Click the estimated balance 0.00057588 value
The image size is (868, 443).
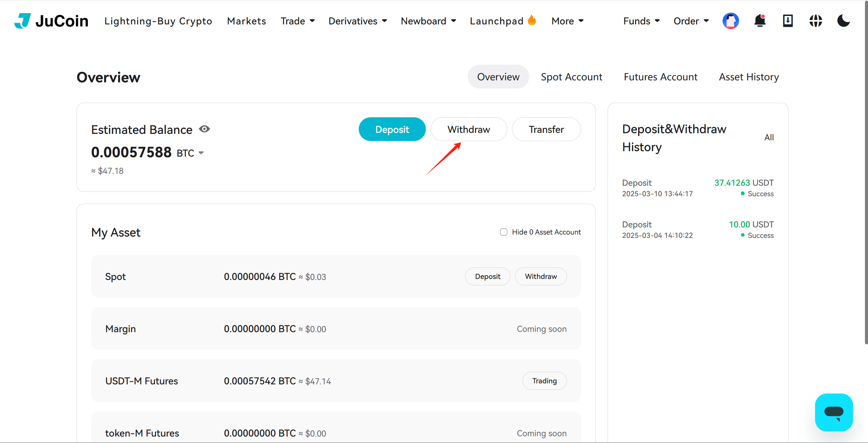coord(131,152)
